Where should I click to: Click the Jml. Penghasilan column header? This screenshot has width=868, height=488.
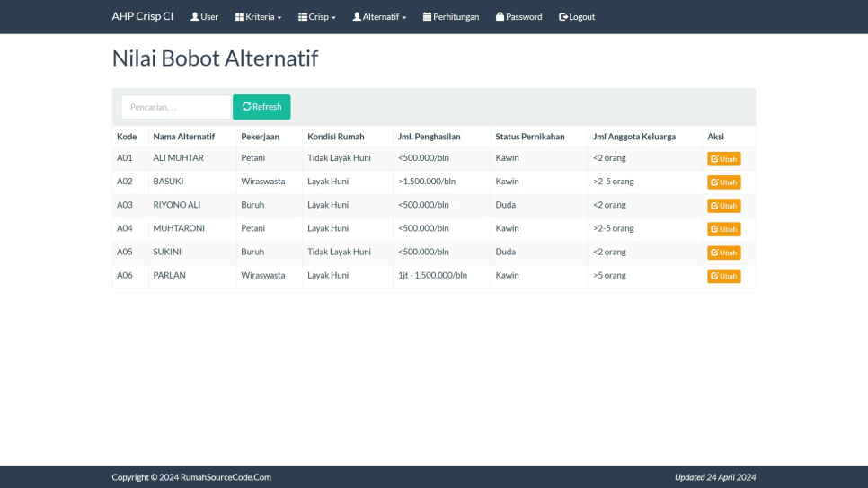click(429, 137)
